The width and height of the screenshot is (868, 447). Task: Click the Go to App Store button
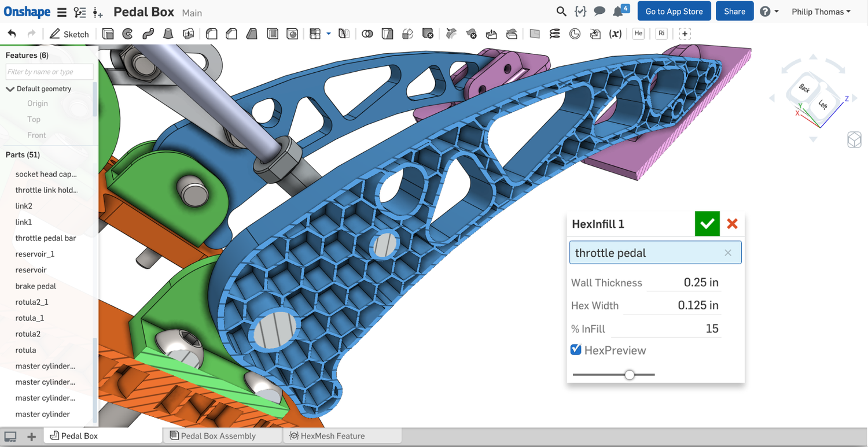(674, 11)
